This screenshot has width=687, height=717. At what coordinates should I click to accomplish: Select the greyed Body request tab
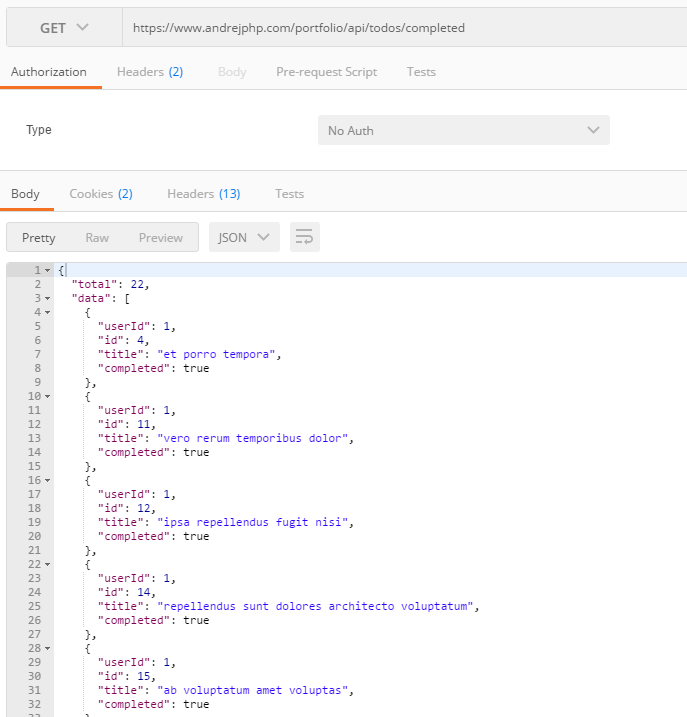(x=232, y=72)
